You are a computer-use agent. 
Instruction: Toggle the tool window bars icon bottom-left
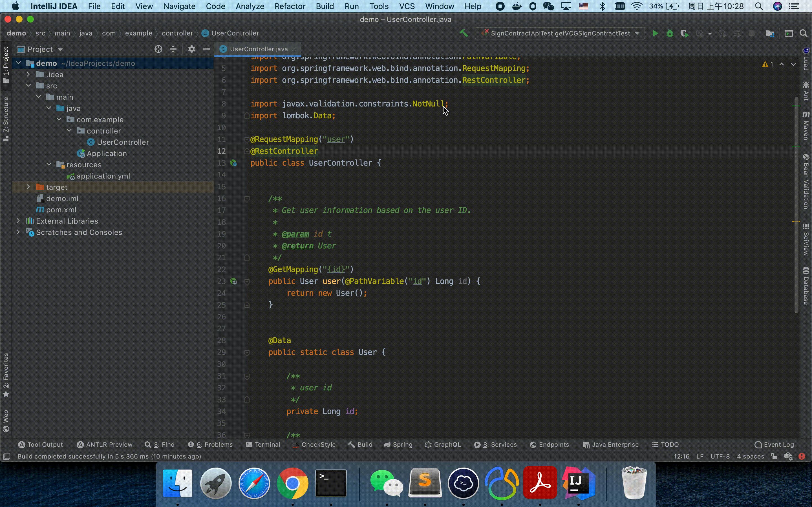(x=7, y=456)
